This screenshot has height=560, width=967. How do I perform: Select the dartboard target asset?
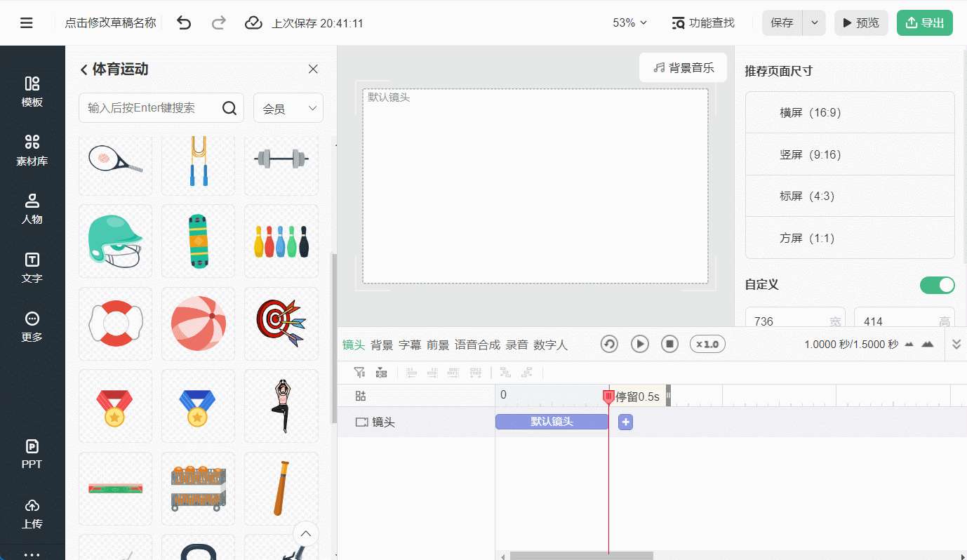coord(281,324)
